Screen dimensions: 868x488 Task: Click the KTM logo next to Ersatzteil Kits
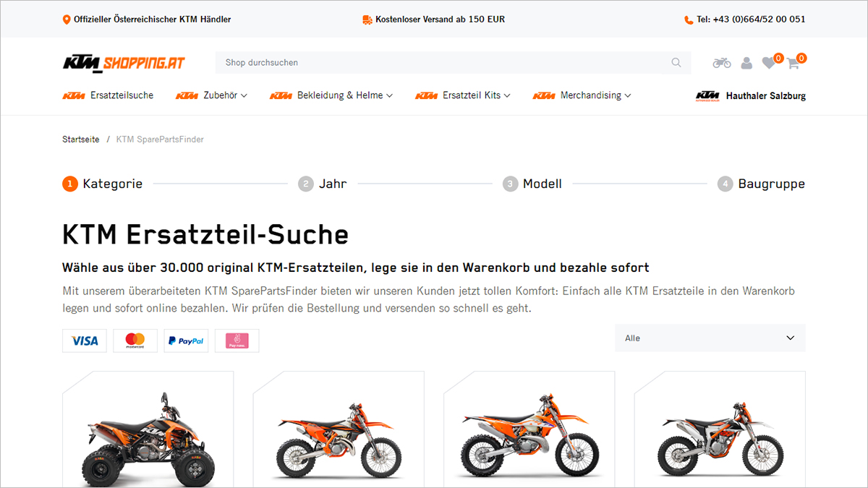[426, 95]
